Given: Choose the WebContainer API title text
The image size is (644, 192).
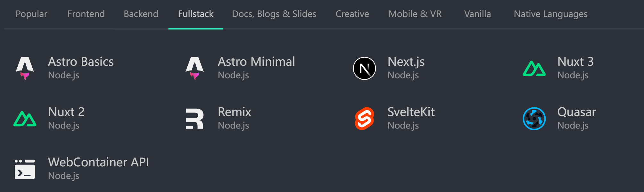Looking at the screenshot, I should click(x=98, y=162).
